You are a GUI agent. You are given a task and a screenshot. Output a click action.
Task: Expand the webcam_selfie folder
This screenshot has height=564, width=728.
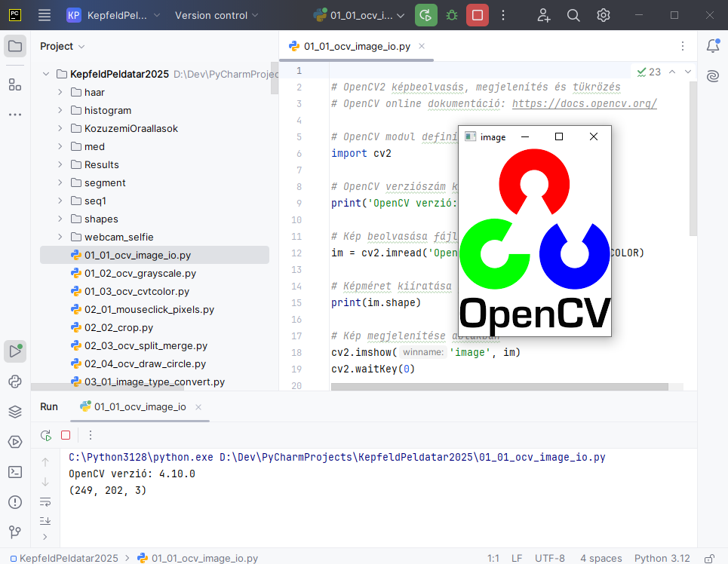[x=60, y=237]
